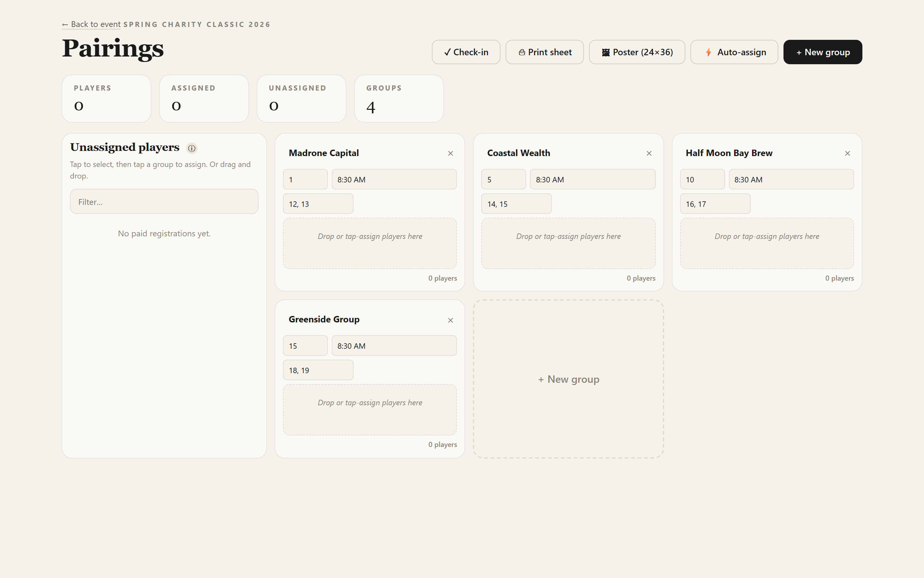Edit Half Moon Bay Brew carts 16, 17

pos(715,204)
